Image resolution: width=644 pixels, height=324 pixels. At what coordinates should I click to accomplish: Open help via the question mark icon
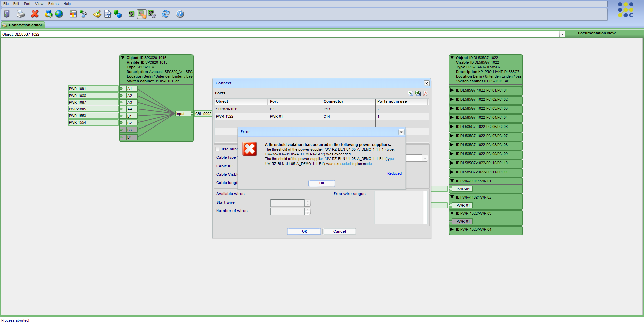(x=180, y=14)
